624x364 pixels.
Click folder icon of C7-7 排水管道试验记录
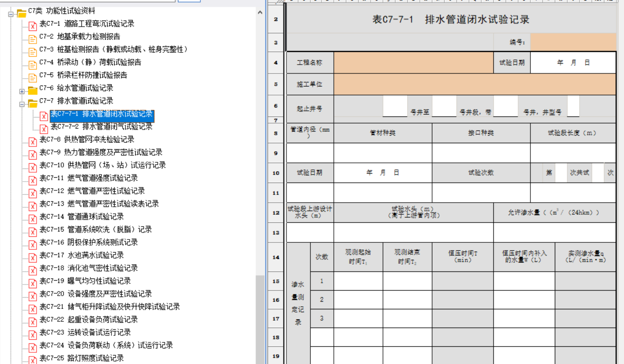pos(33,103)
